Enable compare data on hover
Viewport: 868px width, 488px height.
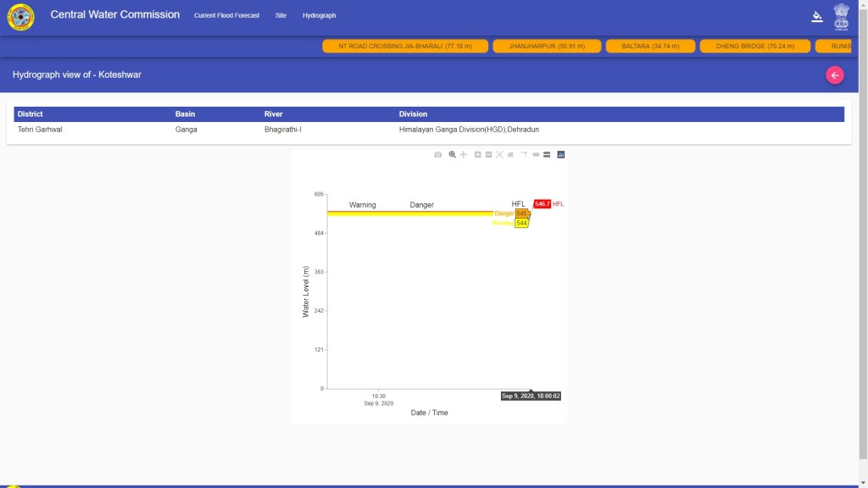(547, 154)
